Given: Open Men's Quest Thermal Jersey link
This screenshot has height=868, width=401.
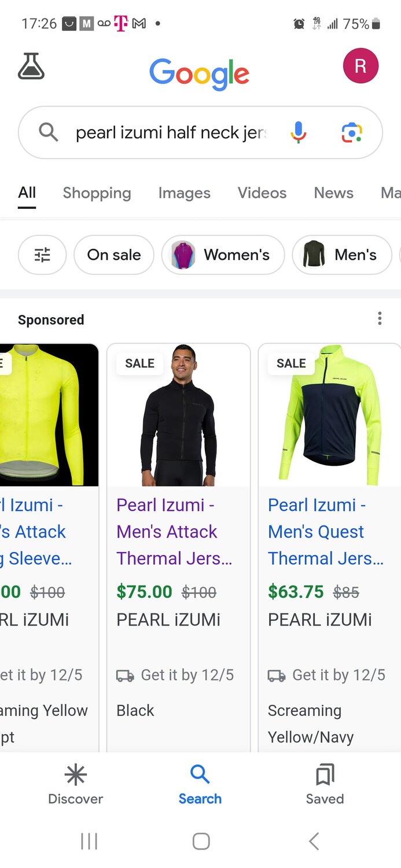Looking at the screenshot, I should point(326,532).
